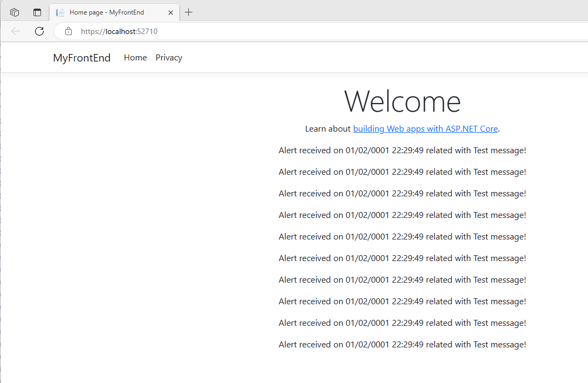The height and width of the screenshot is (383, 588).
Task: Click the Learn about text
Action: point(327,128)
